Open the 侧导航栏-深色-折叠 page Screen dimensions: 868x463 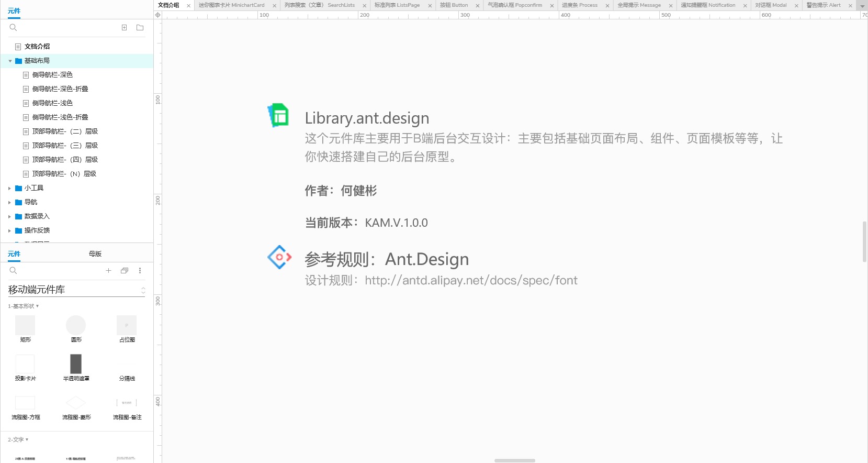pyautogui.click(x=60, y=89)
